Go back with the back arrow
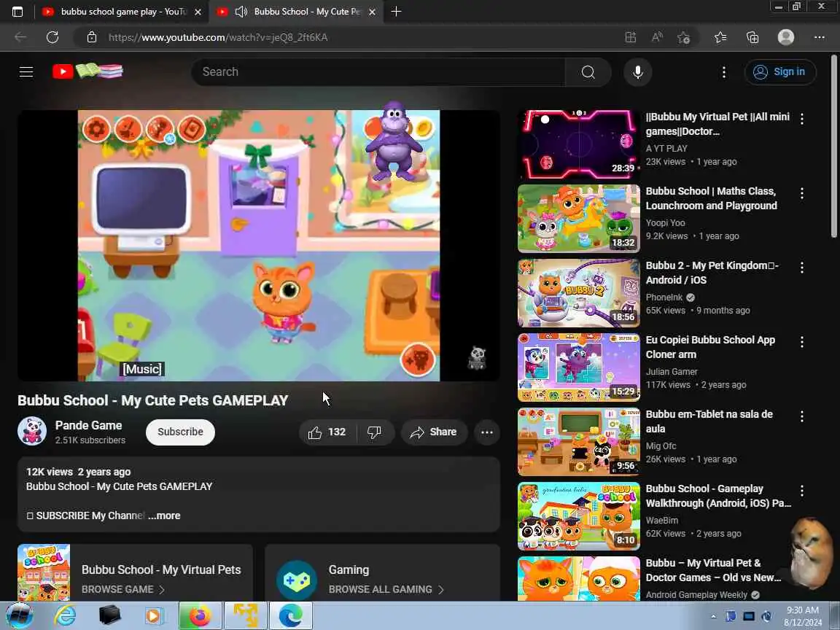This screenshot has height=630, width=840. click(20, 37)
